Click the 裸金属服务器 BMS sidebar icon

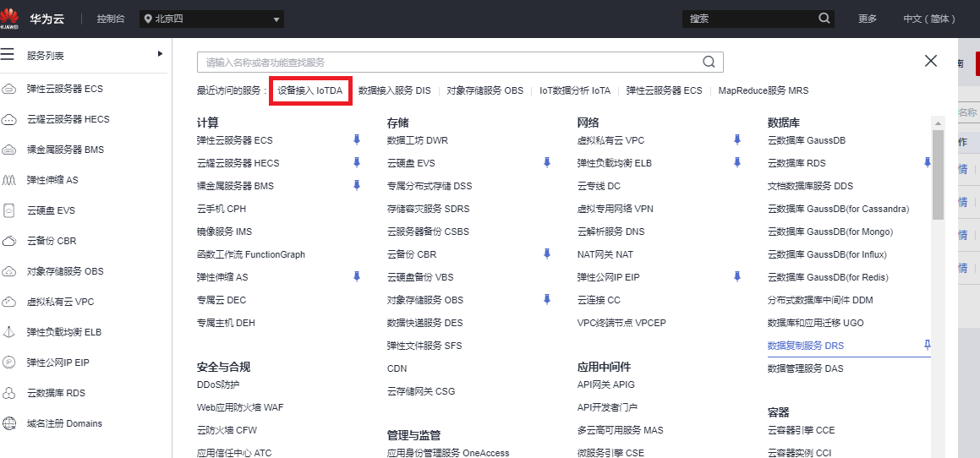[x=8, y=150]
